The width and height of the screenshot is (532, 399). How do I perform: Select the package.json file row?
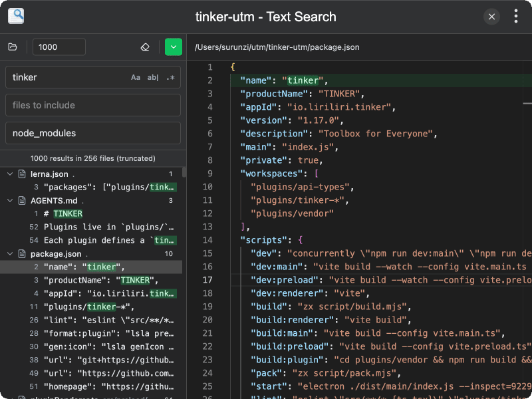91,254
